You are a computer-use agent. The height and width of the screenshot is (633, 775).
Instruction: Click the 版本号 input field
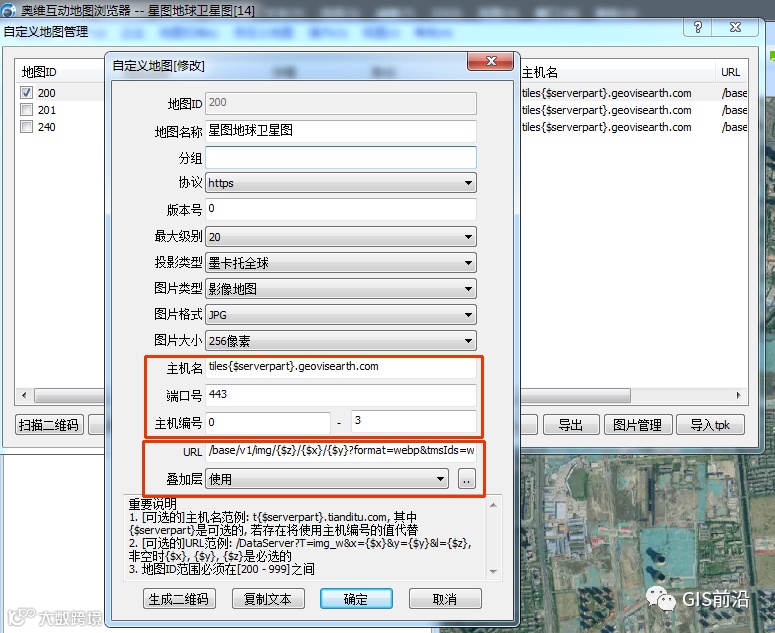(341, 209)
